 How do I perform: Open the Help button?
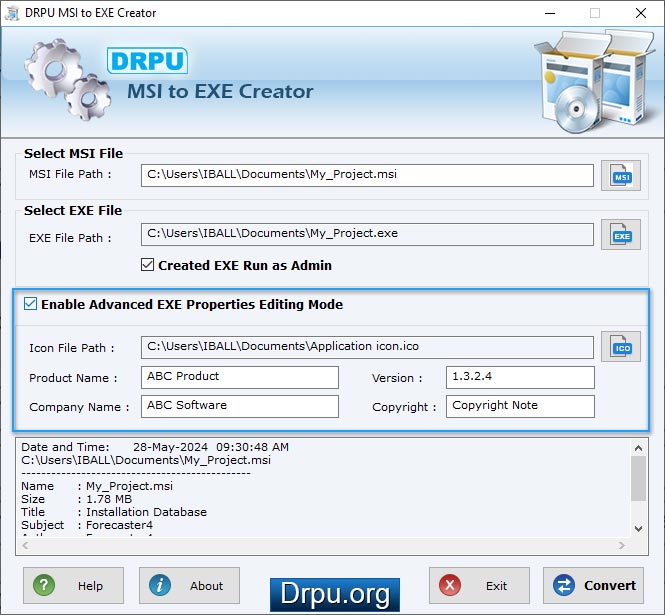tap(73, 585)
